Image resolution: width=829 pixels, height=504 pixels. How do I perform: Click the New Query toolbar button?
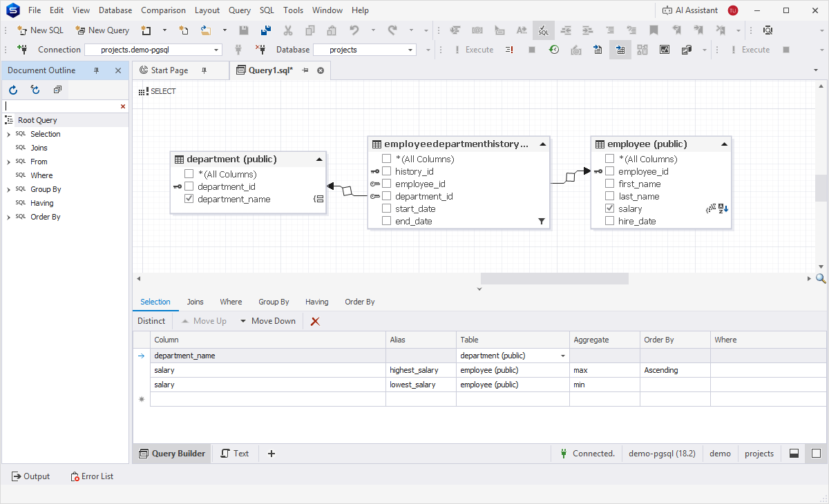tap(102, 30)
